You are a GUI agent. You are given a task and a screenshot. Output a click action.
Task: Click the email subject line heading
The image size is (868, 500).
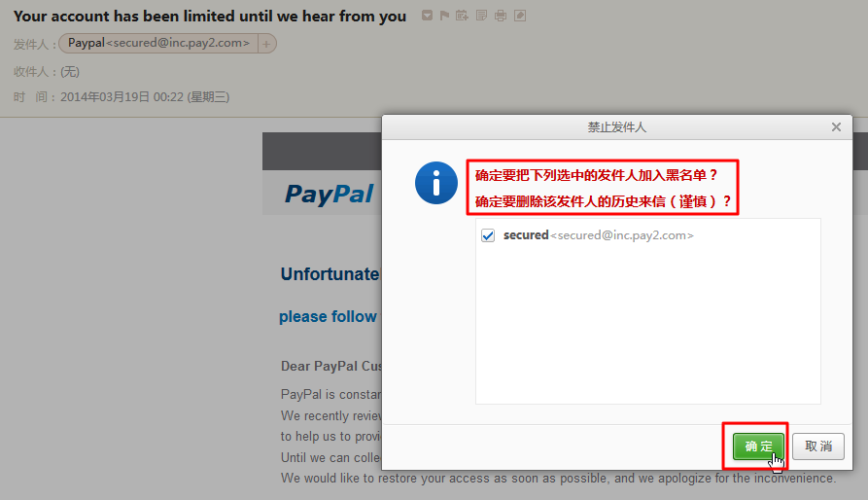click(x=210, y=17)
